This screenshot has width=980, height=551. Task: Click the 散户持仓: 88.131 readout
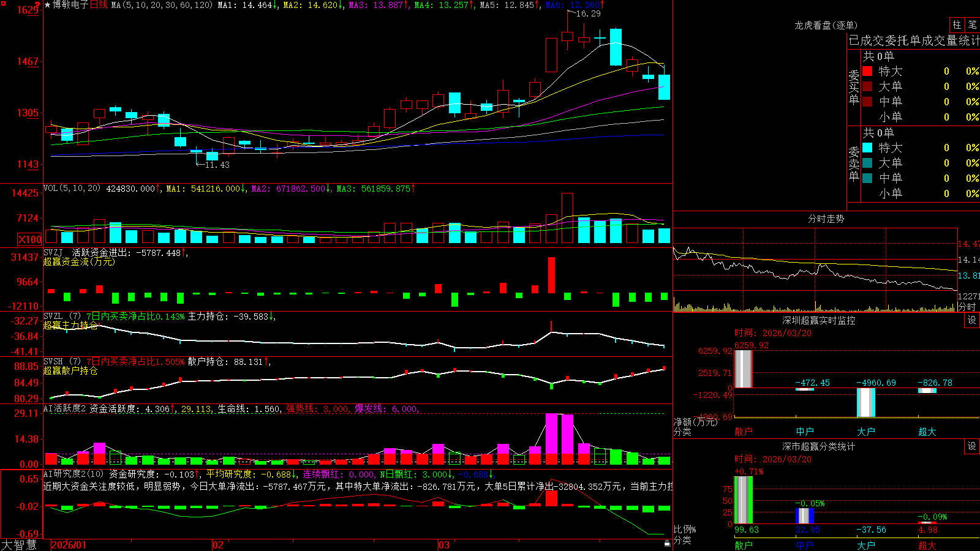tap(227, 362)
